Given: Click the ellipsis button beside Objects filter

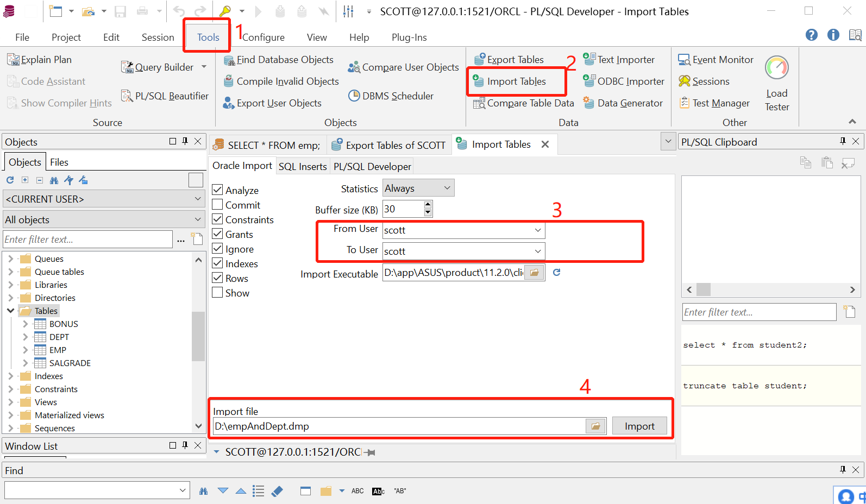Looking at the screenshot, I should coord(181,240).
